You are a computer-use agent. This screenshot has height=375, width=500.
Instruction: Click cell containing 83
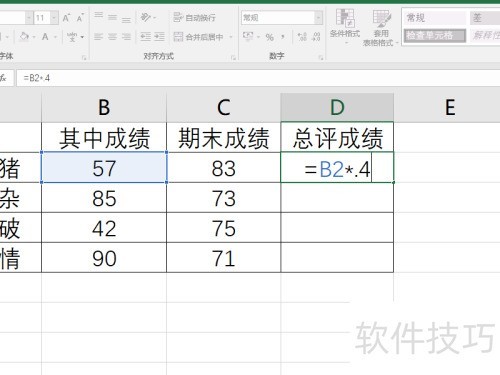pyautogui.click(x=224, y=168)
